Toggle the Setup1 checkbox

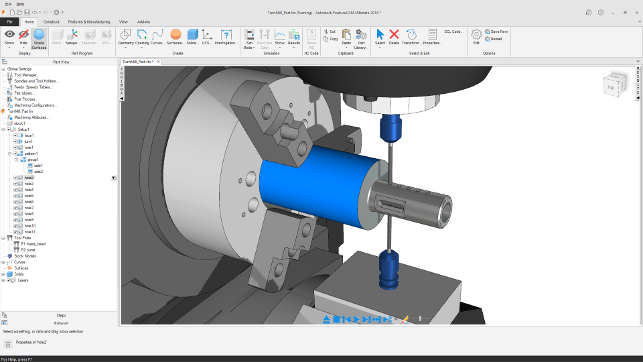tap(9, 130)
